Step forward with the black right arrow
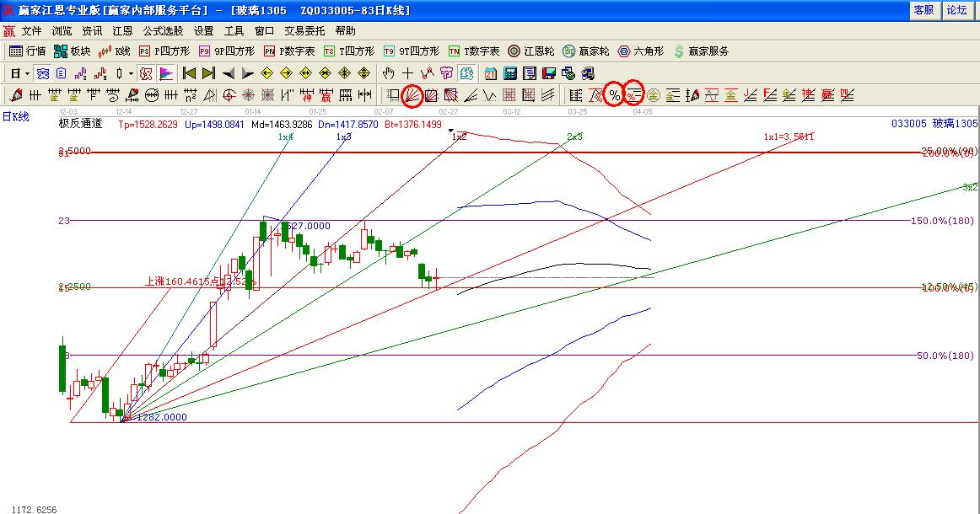980x514 pixels. pyautogui.click(x=247, y=73)
